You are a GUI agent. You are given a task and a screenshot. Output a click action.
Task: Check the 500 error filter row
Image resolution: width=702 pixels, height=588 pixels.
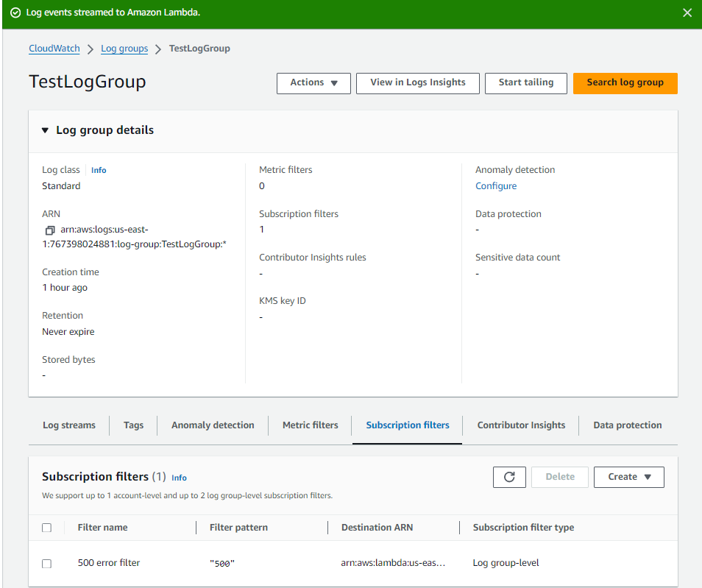pyautogui.click(x=47, y=564)
